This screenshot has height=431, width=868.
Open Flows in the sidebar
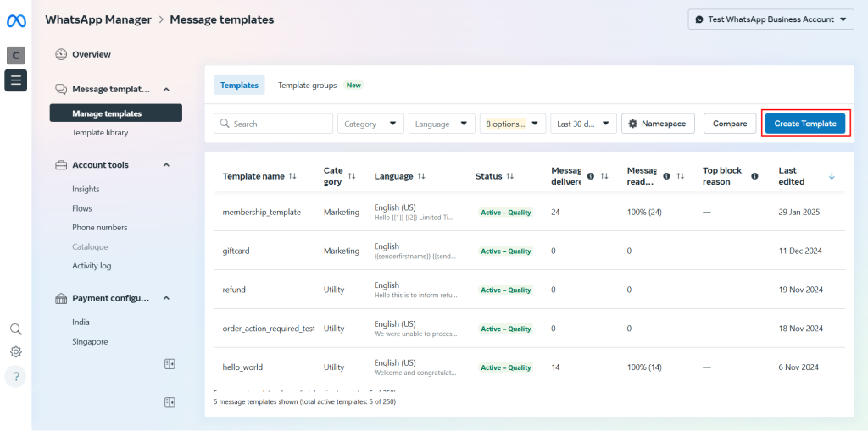82,208
